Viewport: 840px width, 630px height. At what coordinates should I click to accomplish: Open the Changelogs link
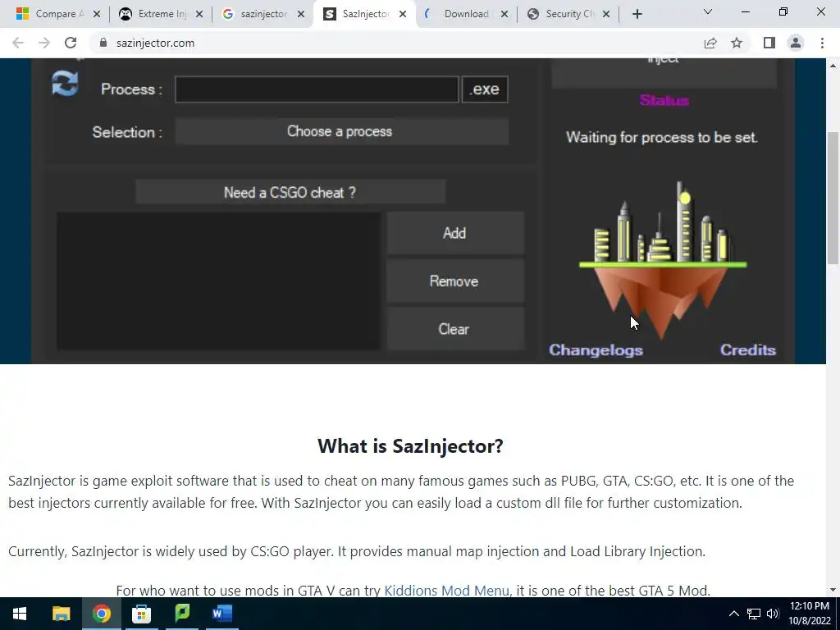click(596, 349)
